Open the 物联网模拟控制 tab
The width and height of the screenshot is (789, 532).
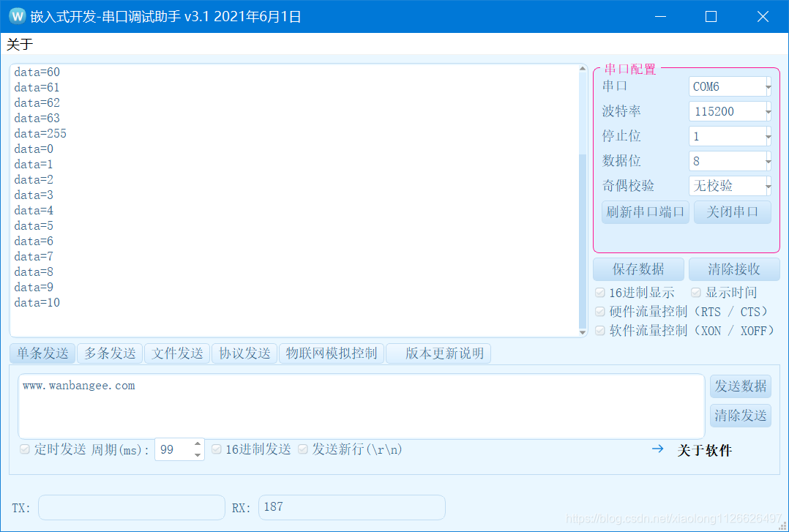331,353
